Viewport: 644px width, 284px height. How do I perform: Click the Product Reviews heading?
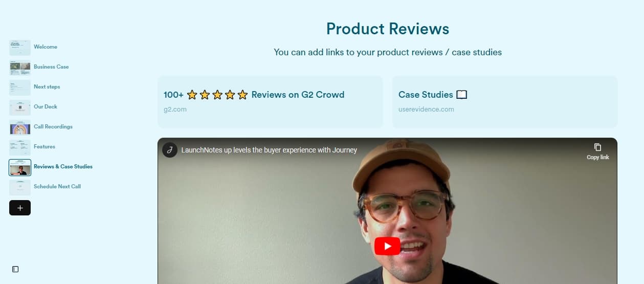[388, 29]
